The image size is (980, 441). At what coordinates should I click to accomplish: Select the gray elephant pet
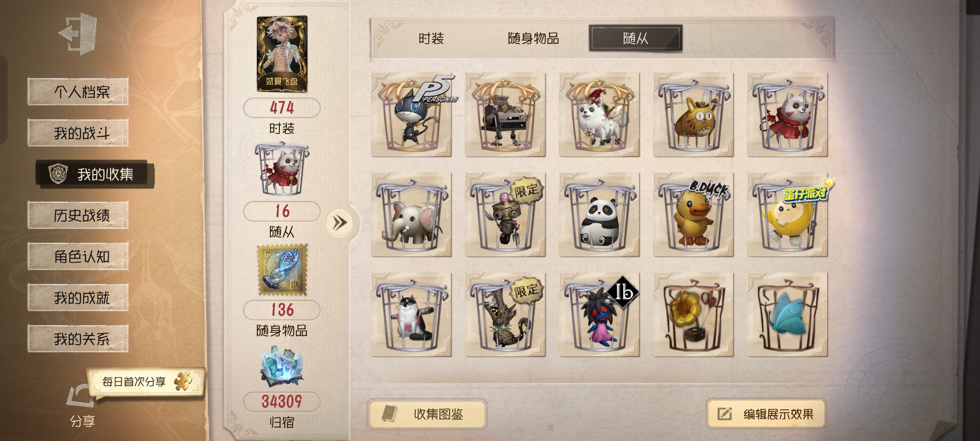click(411, 215)
